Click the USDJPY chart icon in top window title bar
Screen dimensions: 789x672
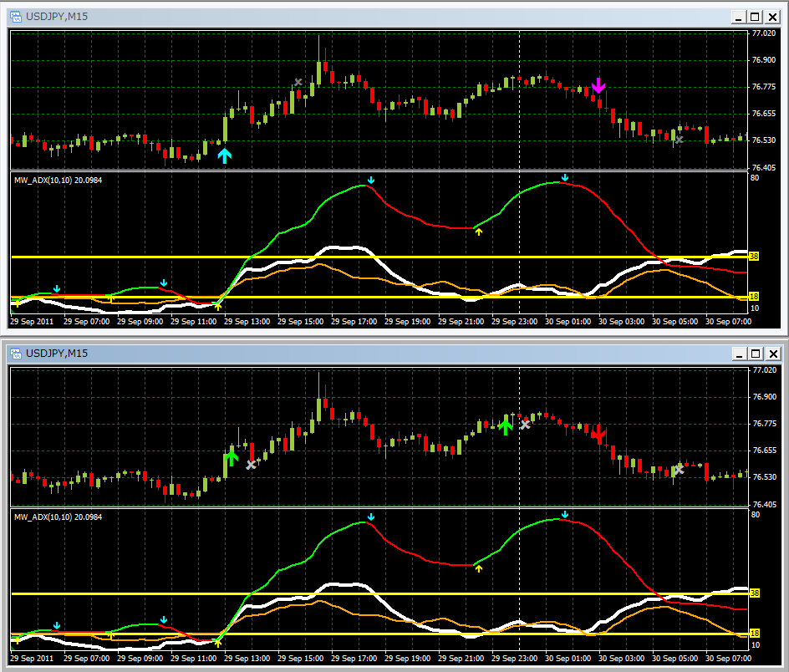click(16, 16)
